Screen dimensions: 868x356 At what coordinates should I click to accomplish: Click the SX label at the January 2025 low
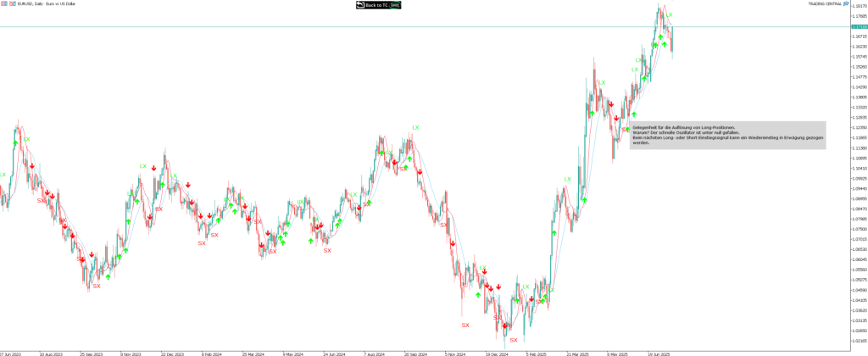[x=514, y=340]
